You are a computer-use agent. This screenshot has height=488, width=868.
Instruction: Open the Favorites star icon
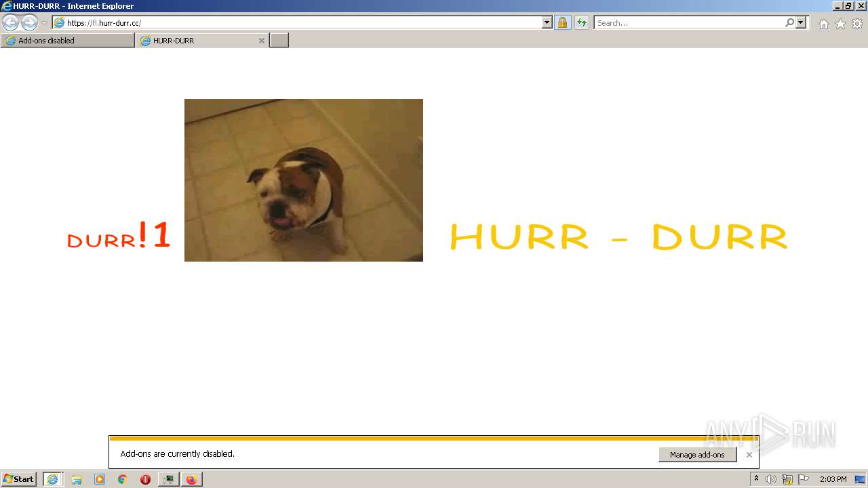[840, 24]
